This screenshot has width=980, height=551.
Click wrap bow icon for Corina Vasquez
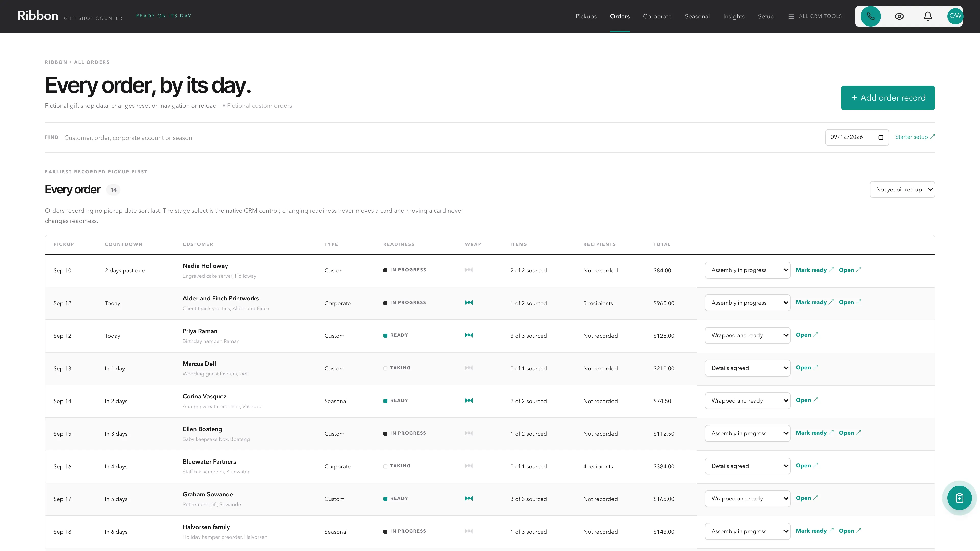tap(469, 400)
